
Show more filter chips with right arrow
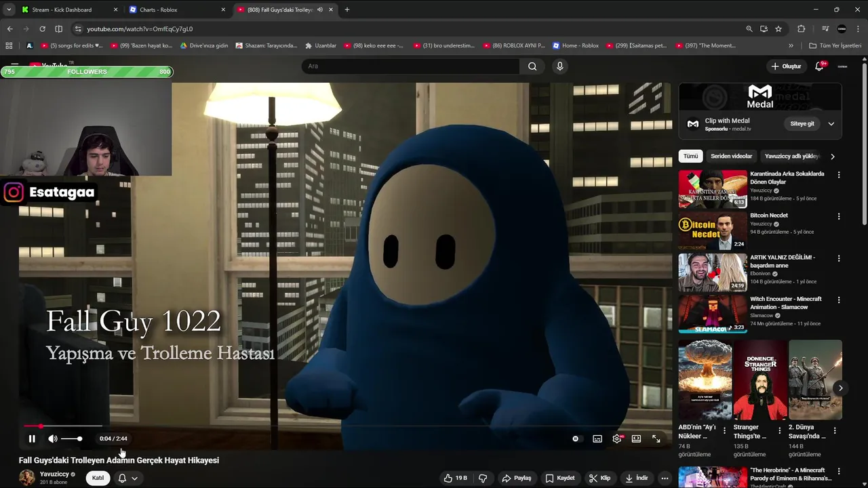pos(833,157)
